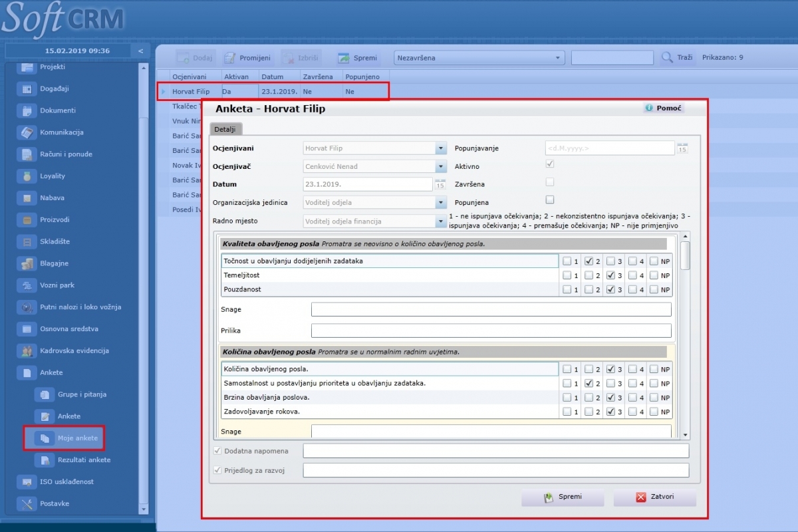Sort by the Datum column header

(x=279, y=76)
